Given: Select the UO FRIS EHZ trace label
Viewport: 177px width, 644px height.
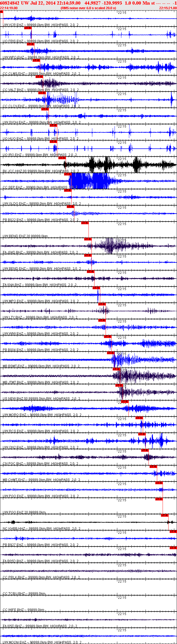Looking at the screenshot, I should coord(41,41).
